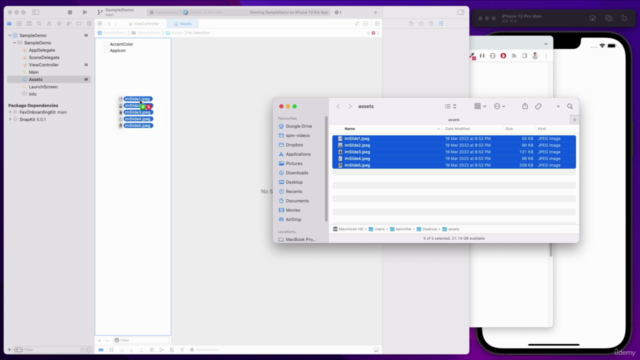This screenshot has width=640, height=360.
Task: Select AppIcon asset
Action: pos(118,51)
